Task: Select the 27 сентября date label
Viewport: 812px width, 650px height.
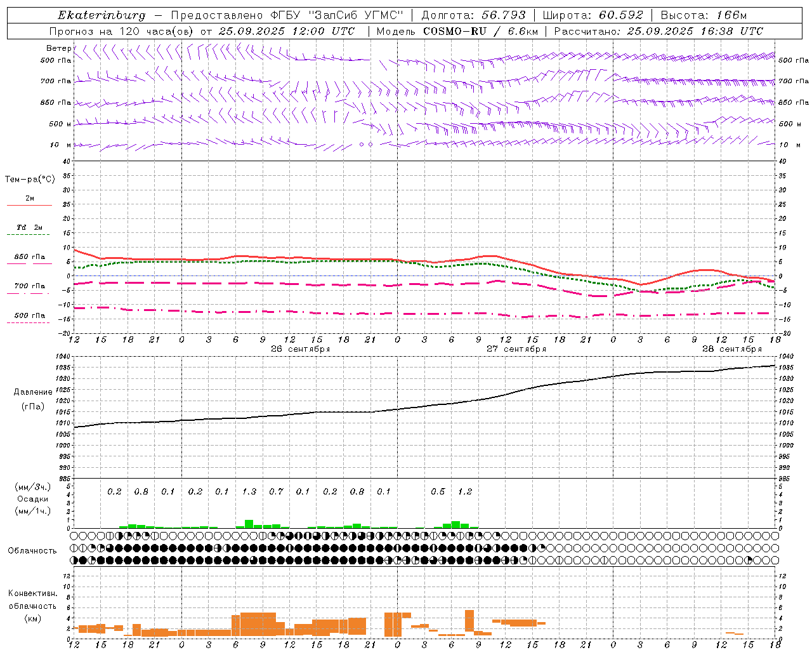Action: [516, 349]
